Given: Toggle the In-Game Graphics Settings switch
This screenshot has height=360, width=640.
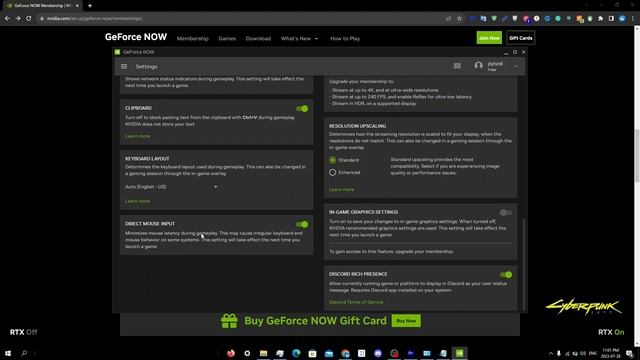Looking at the screenshot, I should click(506, 213).
